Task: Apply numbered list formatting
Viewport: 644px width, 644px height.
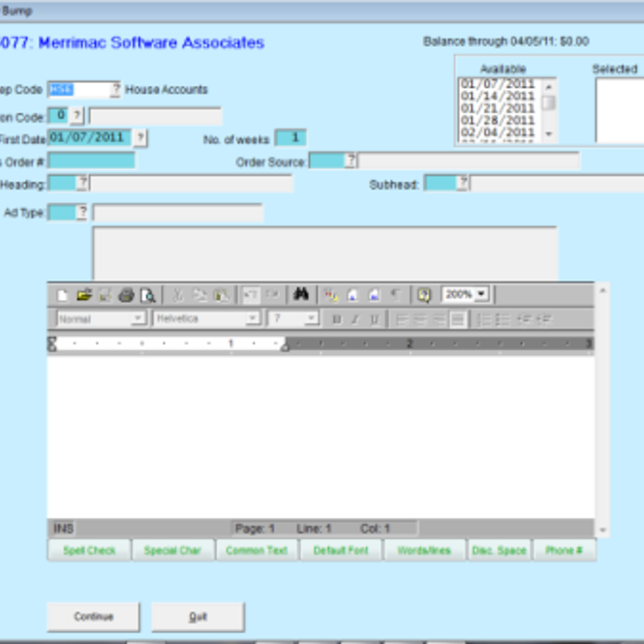Action: click(484, 319)
